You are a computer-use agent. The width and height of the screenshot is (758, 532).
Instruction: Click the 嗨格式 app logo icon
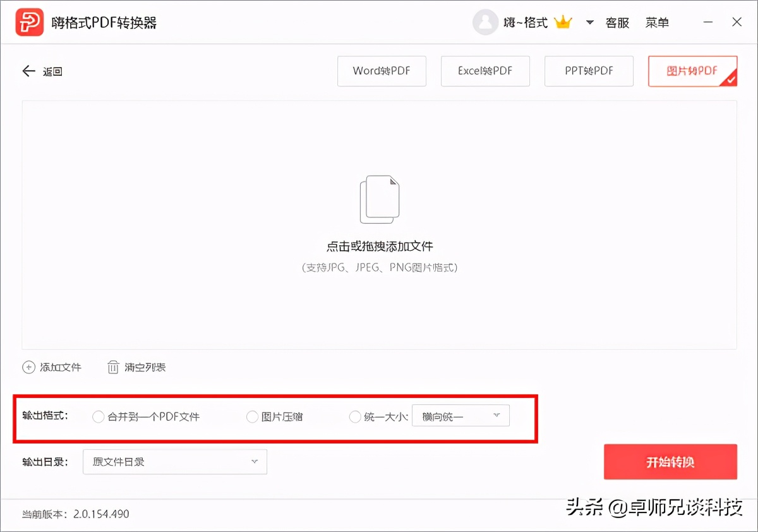pyautogui.click(x=29, y=21)
